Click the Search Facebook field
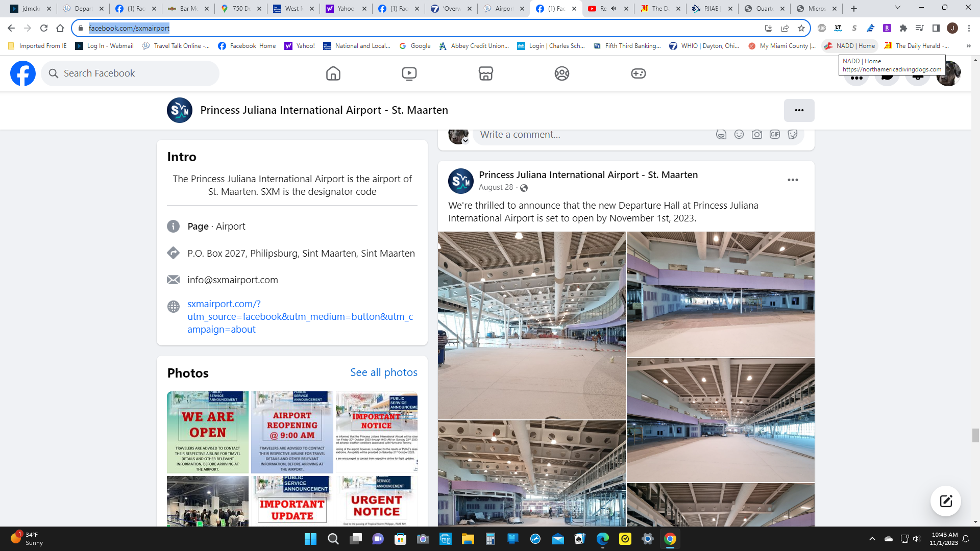Viewport: 980px width, 551px height. coord(131,73)
